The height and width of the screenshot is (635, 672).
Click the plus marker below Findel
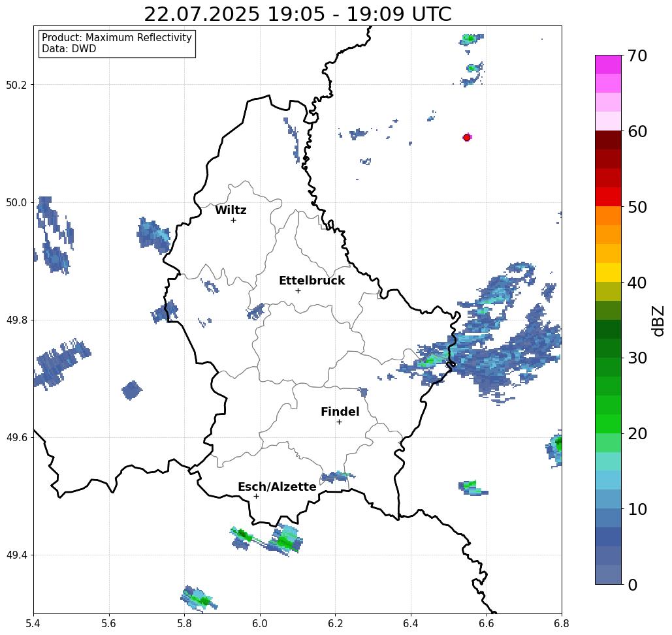(x=339, y=422)
